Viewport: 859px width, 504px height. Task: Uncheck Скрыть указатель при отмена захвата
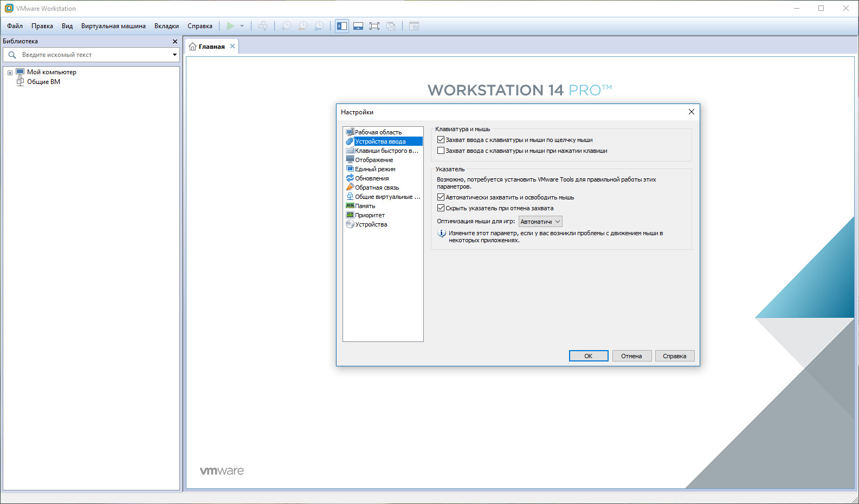[x=441, y=208]
